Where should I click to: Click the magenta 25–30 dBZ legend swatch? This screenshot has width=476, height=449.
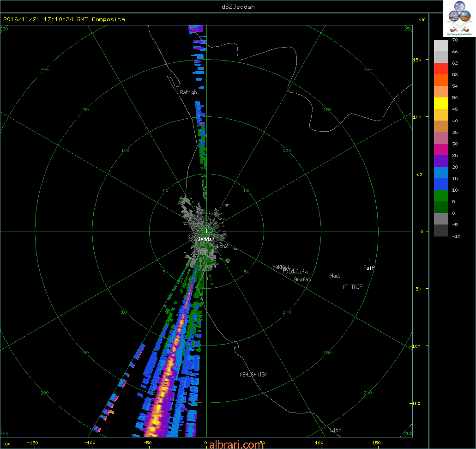coord(441,150)
